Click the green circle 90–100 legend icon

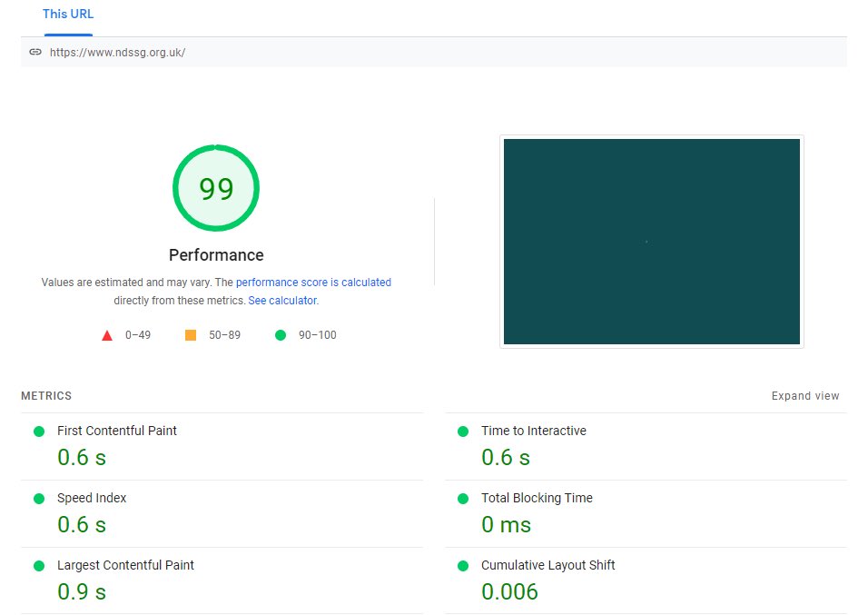click(281, 335)
